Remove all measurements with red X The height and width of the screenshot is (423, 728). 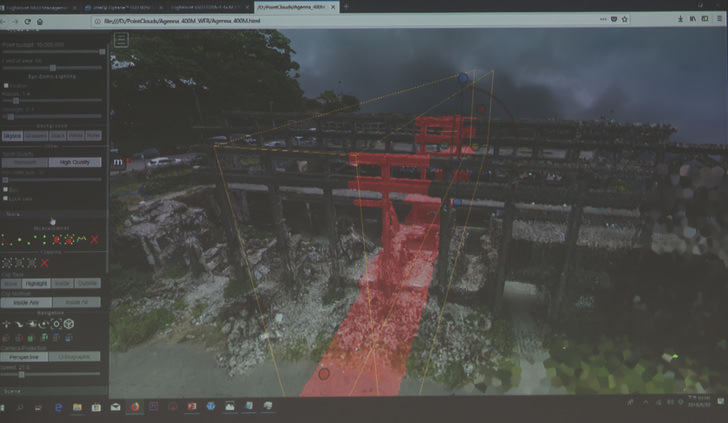coord(95,240)
